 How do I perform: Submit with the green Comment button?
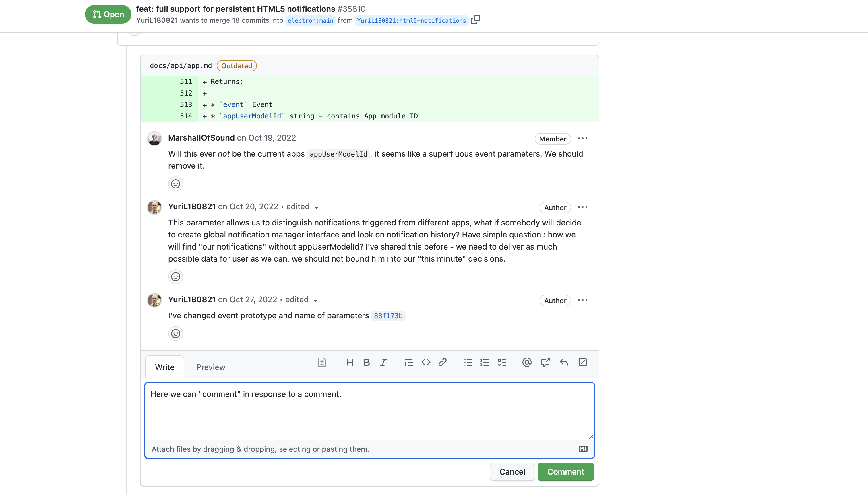[565, 472]
